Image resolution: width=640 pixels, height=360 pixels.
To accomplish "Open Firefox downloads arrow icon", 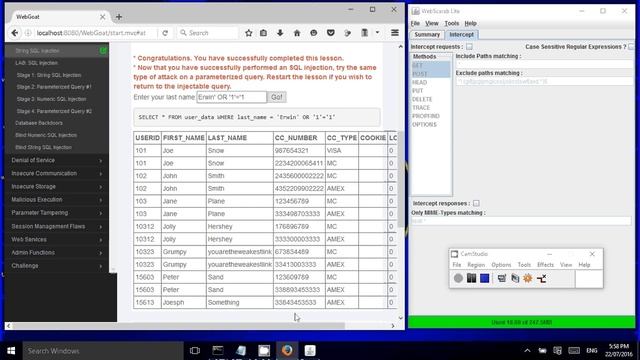I will click(x=280, y=33).
